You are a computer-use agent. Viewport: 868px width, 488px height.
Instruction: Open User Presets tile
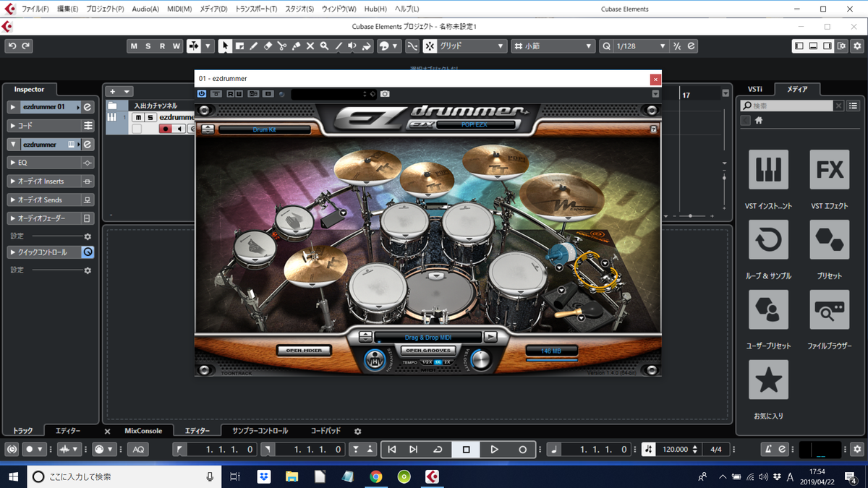click(768, 309)
